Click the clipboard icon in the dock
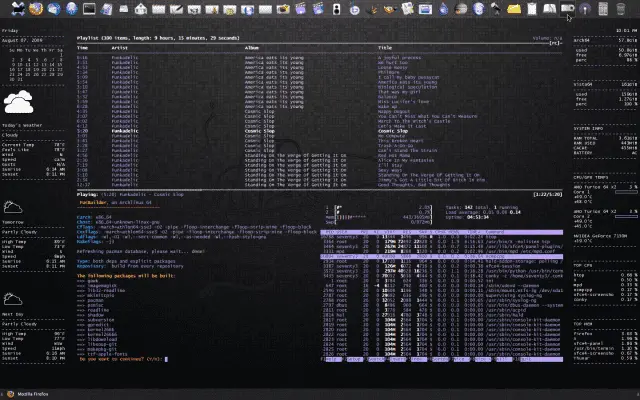 tap(532, 9)
